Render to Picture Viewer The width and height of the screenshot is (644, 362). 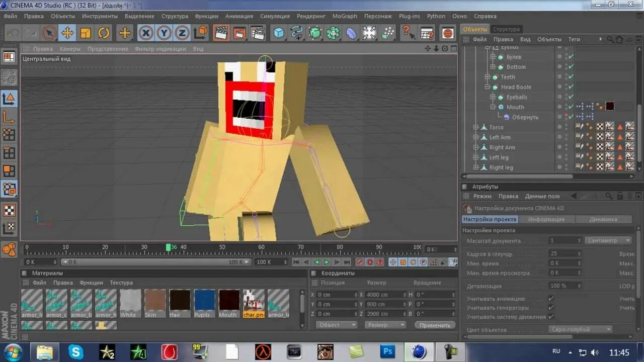(x=239, y=33)
